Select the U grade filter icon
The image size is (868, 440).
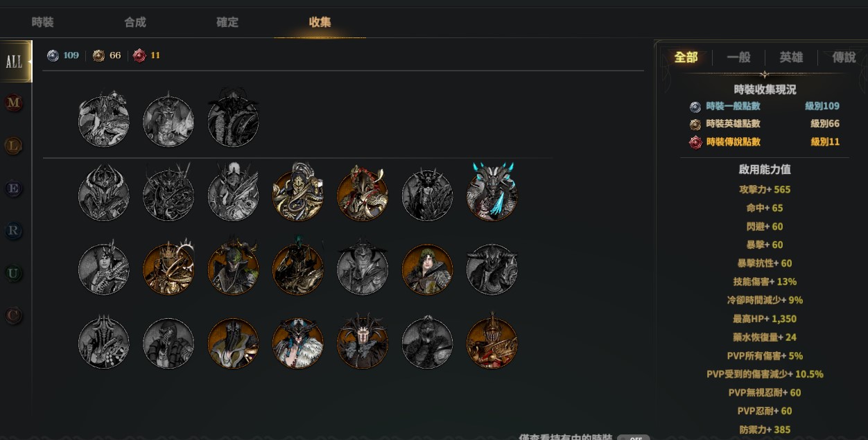pos(13,274)
